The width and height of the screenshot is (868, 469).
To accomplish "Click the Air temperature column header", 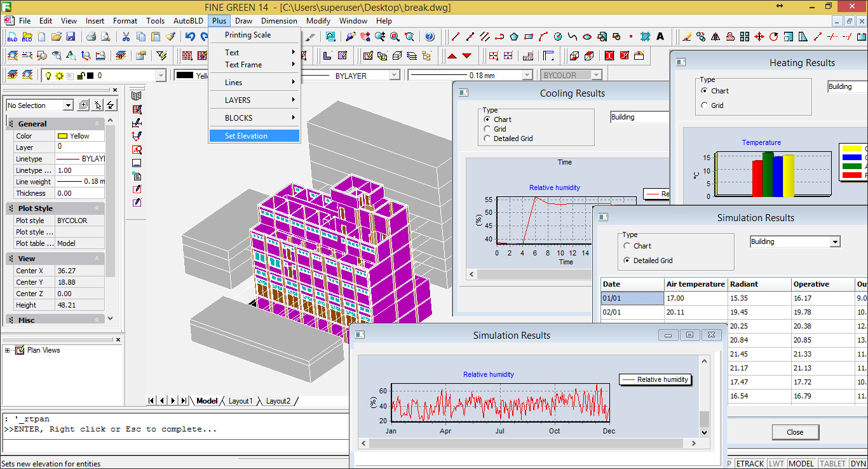I will tap(696, 284).
